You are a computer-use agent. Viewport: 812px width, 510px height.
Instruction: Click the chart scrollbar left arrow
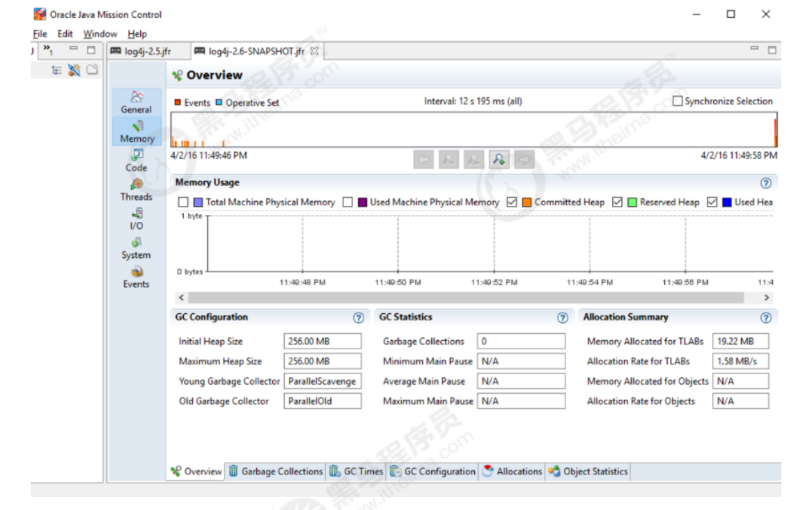pos(181,298)
